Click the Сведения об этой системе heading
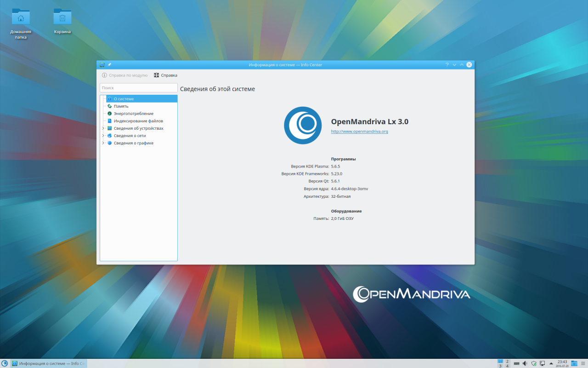The width and height of the screenshot is (588, 368). point(217,89)
